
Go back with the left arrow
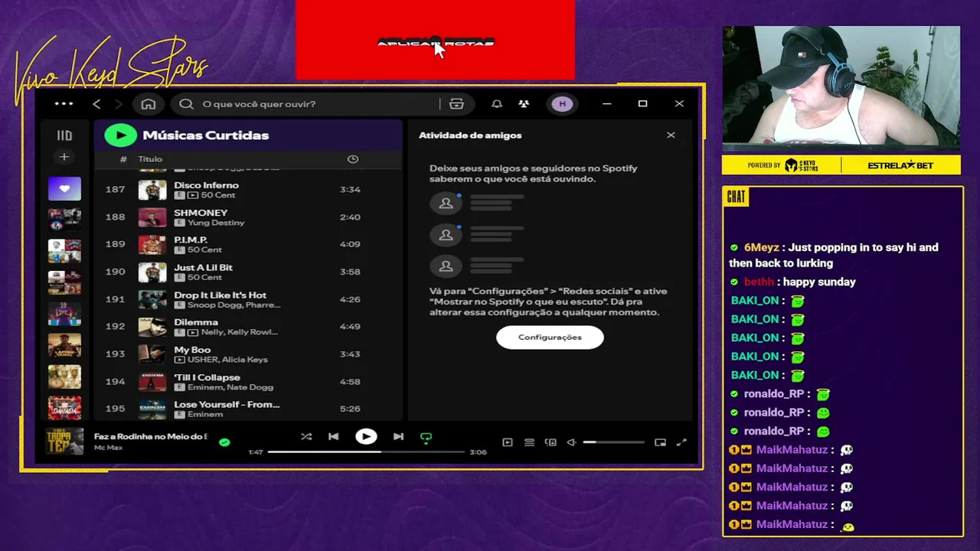click(96, 103)
